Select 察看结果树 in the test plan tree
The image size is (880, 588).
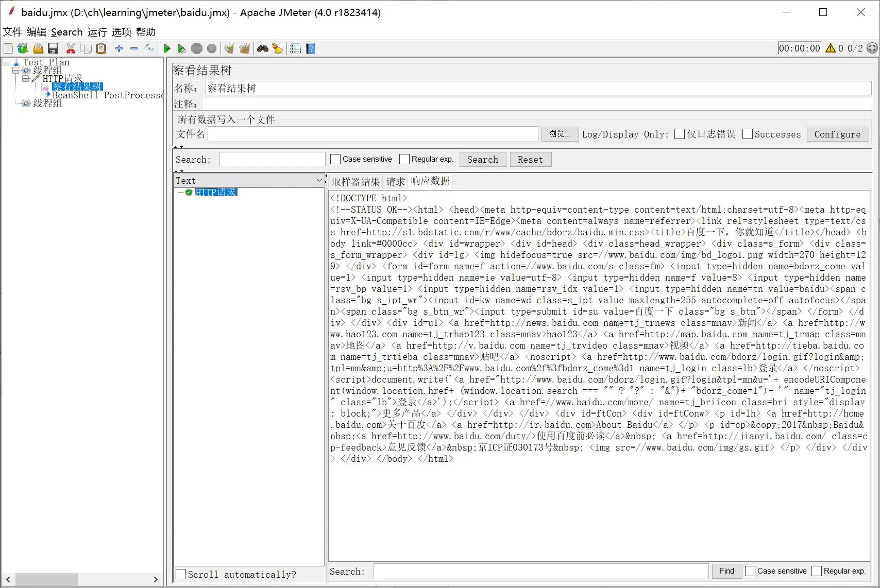[x=77, y=87]
